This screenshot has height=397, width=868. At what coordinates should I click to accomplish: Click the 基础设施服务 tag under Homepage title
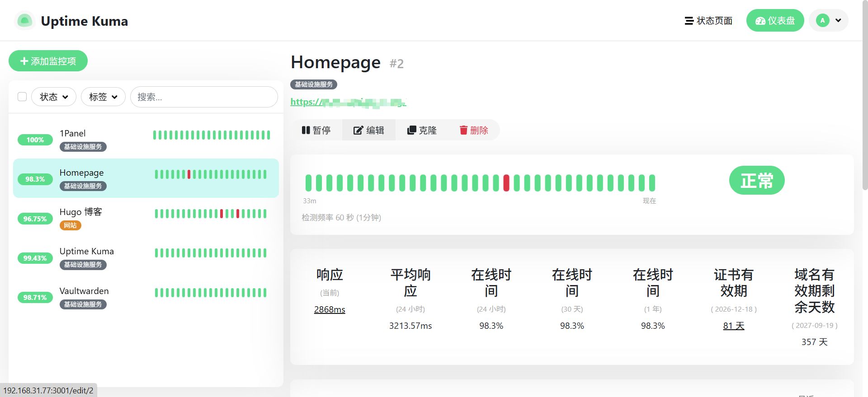314,84
